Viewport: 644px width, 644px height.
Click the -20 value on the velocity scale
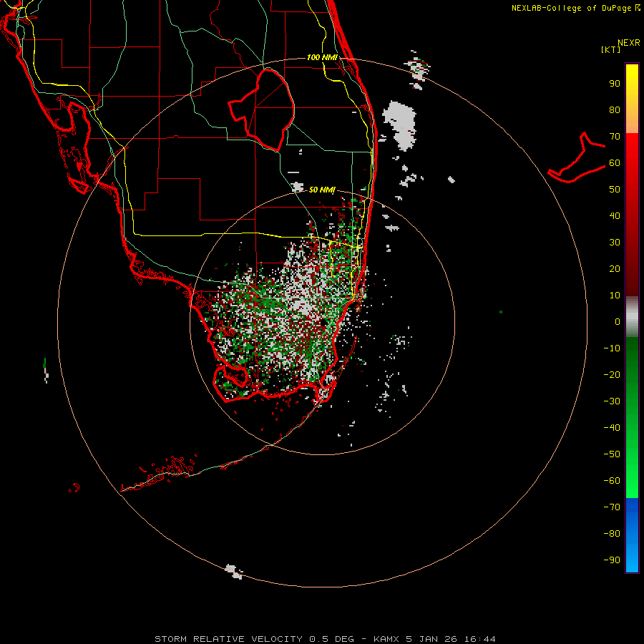(x=612, y=375)
